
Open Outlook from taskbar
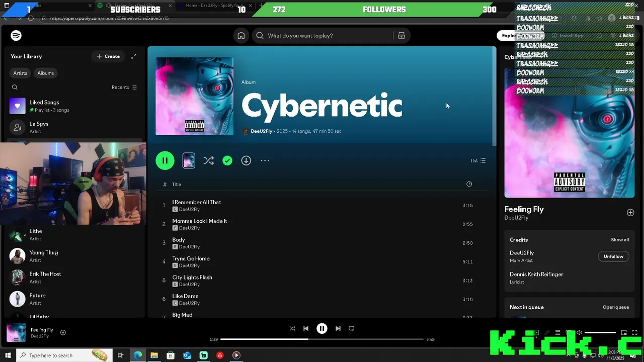tap(187, 355)
